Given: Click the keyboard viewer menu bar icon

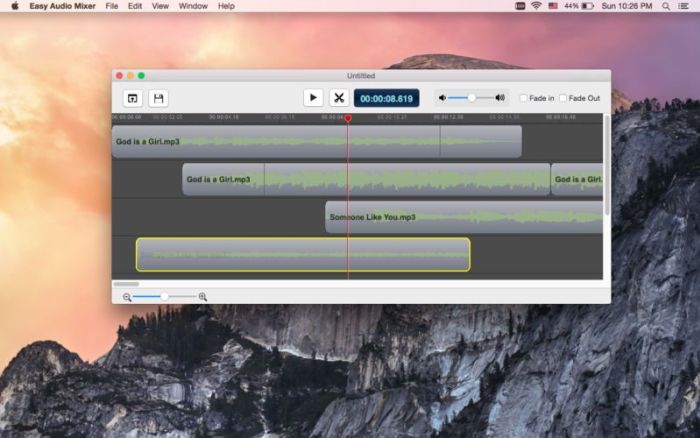Looking at the screenshot, I should coord(520,6).
